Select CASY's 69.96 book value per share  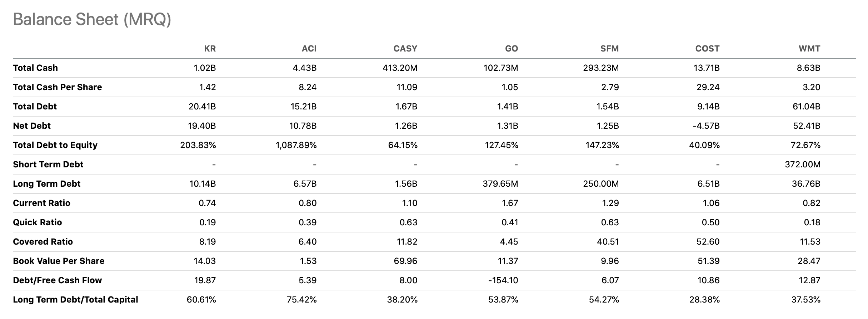[x=405, y=261]
